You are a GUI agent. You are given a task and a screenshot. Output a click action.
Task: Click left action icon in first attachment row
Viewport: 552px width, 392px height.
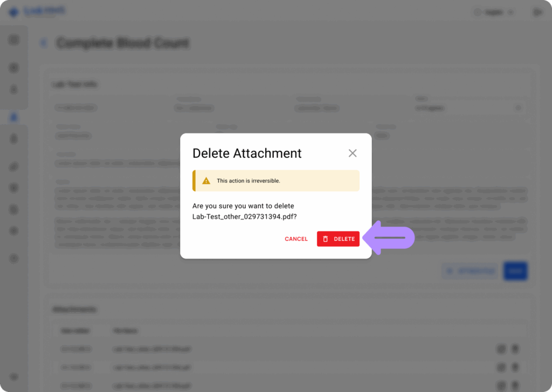(501, 349)
